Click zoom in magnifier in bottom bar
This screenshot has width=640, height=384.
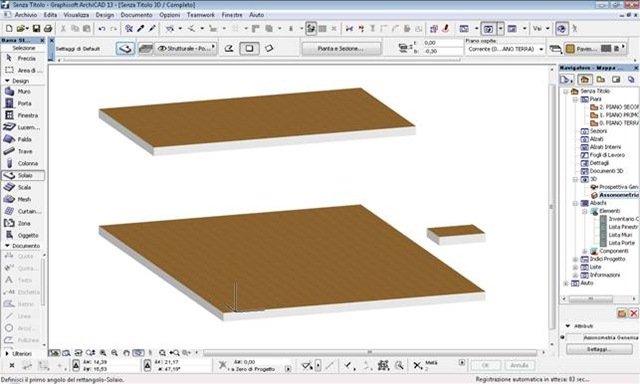(103, 353)
